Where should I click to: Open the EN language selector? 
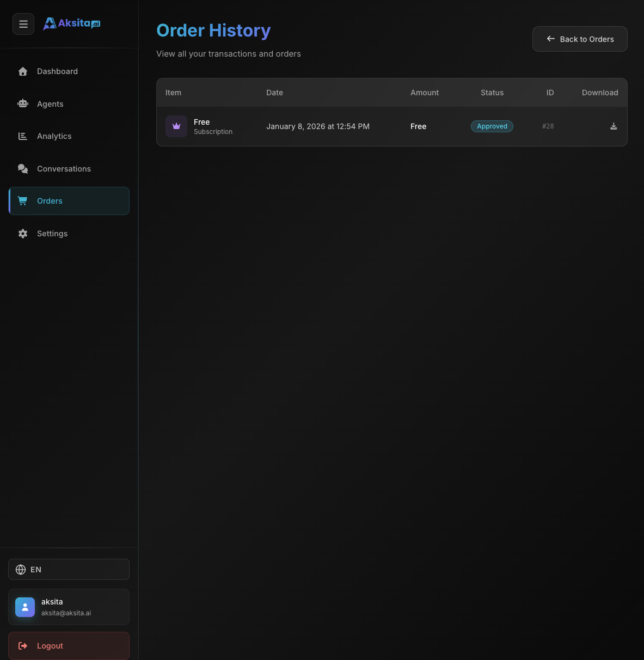coord(69,570)
